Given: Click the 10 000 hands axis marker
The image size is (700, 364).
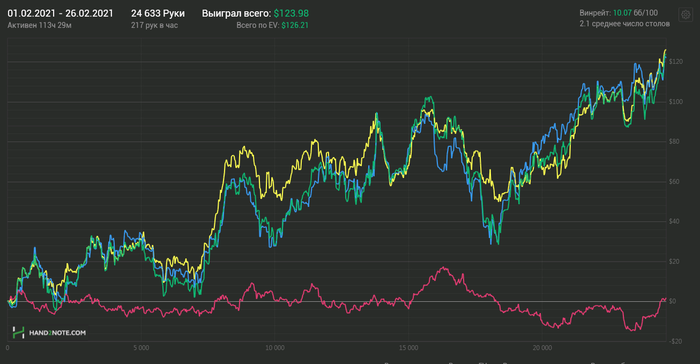Looking at the screenshot, I should pos(275,347).
